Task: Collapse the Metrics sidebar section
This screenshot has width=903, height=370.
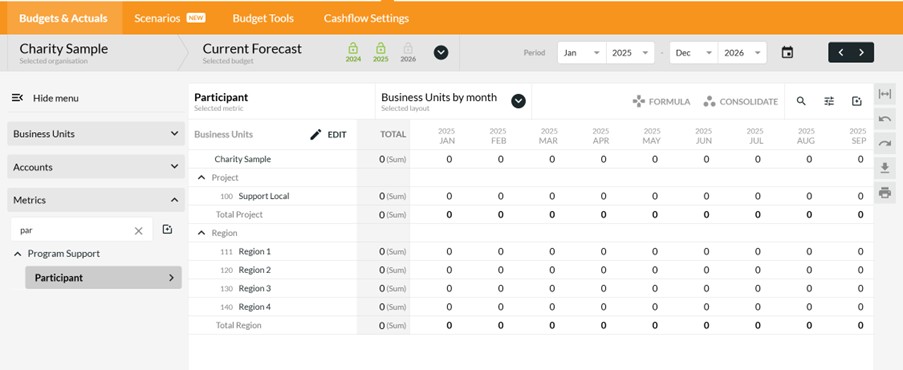Action: 96,200
